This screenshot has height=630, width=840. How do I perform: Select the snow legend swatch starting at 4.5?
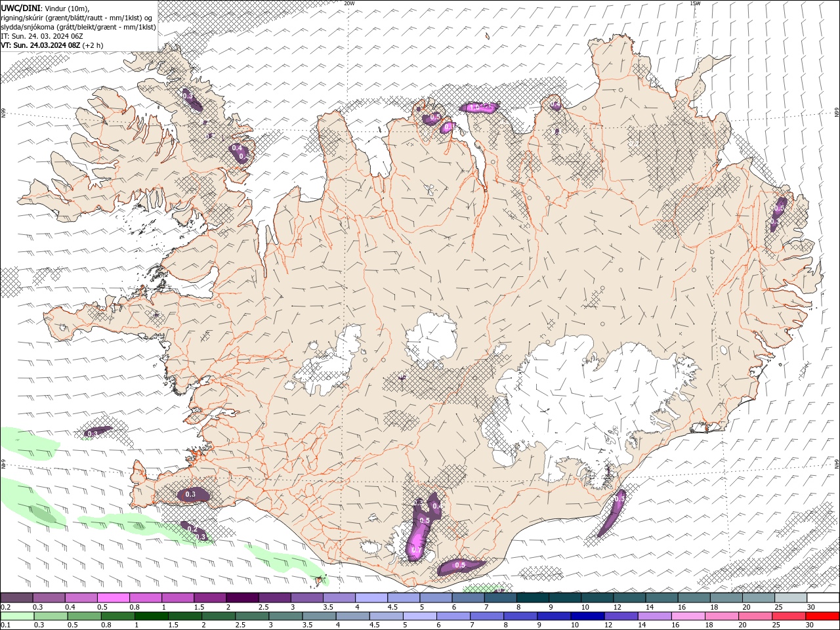tap(403, 597)
